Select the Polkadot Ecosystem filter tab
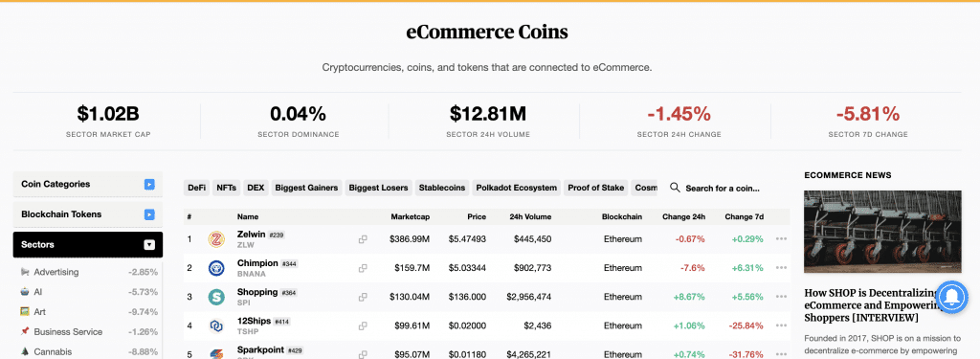 pos(516,188)
